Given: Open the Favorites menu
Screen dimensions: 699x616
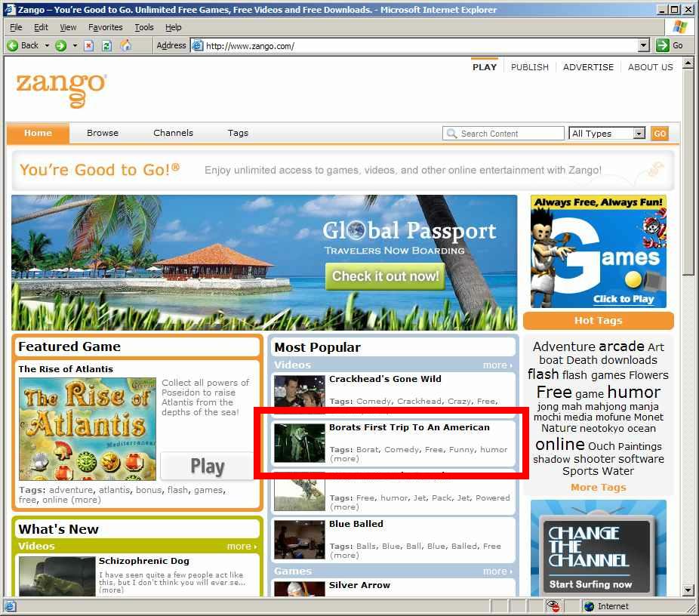Looking at the screenshot, I should coord(106,27).
